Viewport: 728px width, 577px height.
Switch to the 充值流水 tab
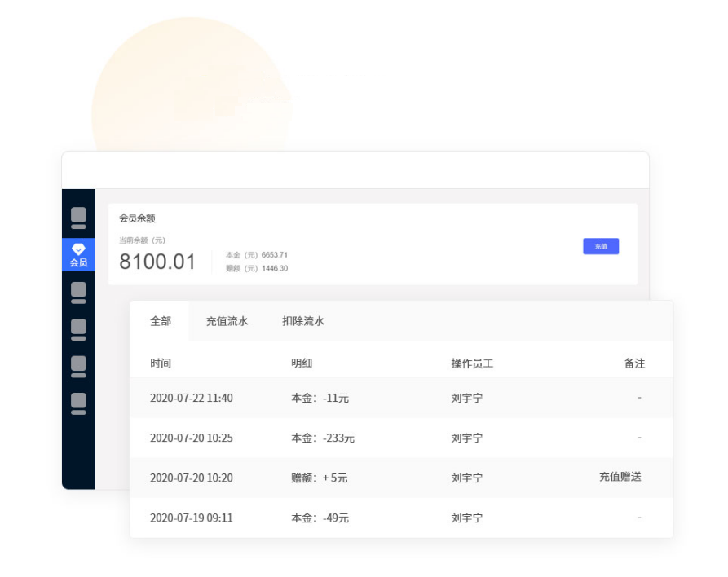click(227, 321)
